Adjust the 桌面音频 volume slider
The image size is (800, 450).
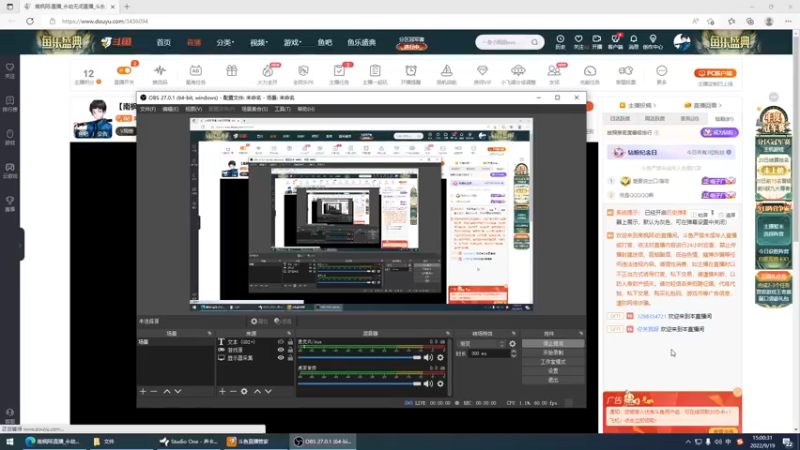tap(360, 384)
